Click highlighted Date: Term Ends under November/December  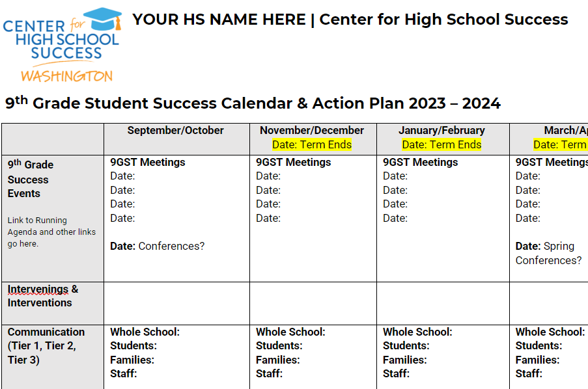312,144
